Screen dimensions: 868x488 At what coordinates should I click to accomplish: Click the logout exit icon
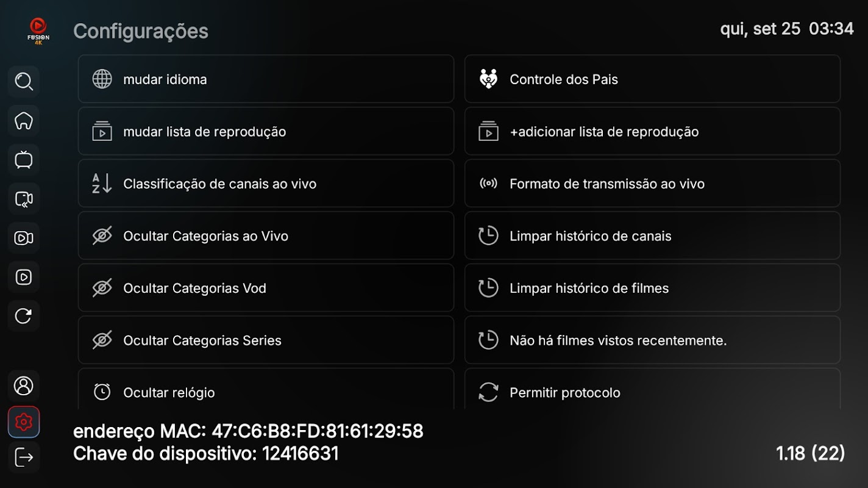[x=24, y=457]
